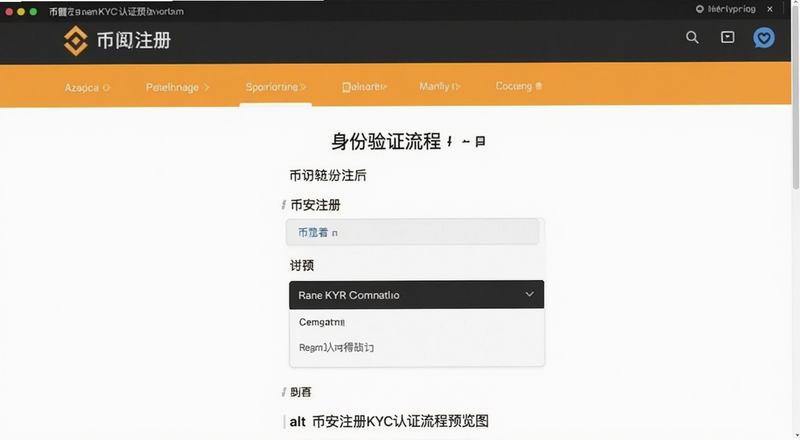The height and width of the screenshot is (440, 800).
Task: Click the scrollbar down arrow
Action: 796,435
